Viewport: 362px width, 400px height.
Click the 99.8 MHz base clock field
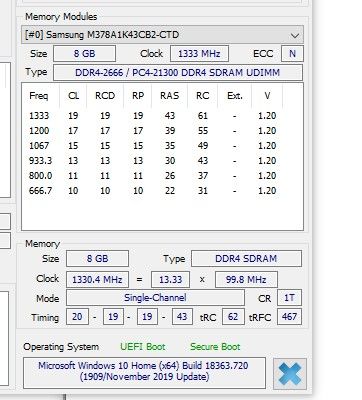pos(246,279)
